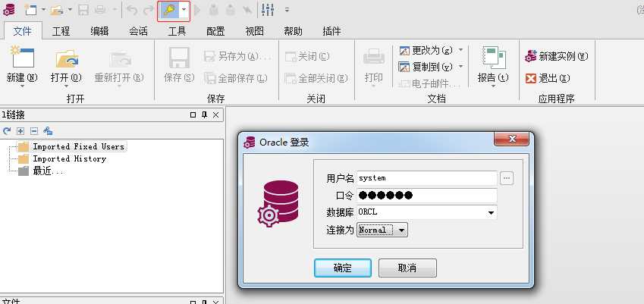
Task: Expand the arrow beside 更改为(g)
Action: click(460, 50)
